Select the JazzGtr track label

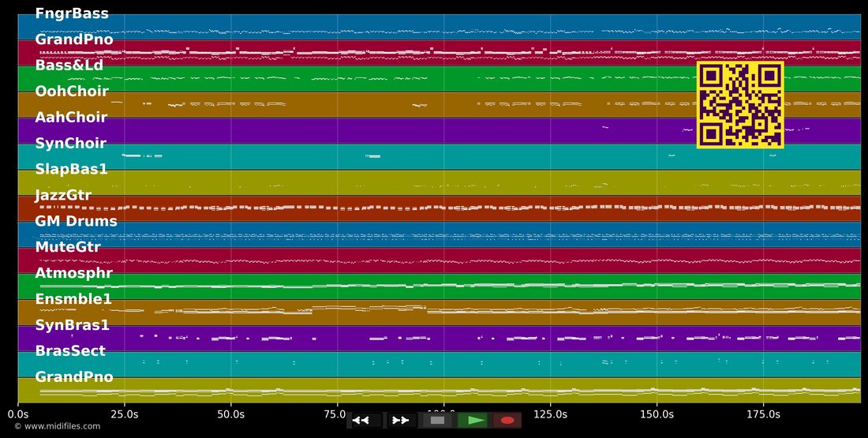point(63,196)
